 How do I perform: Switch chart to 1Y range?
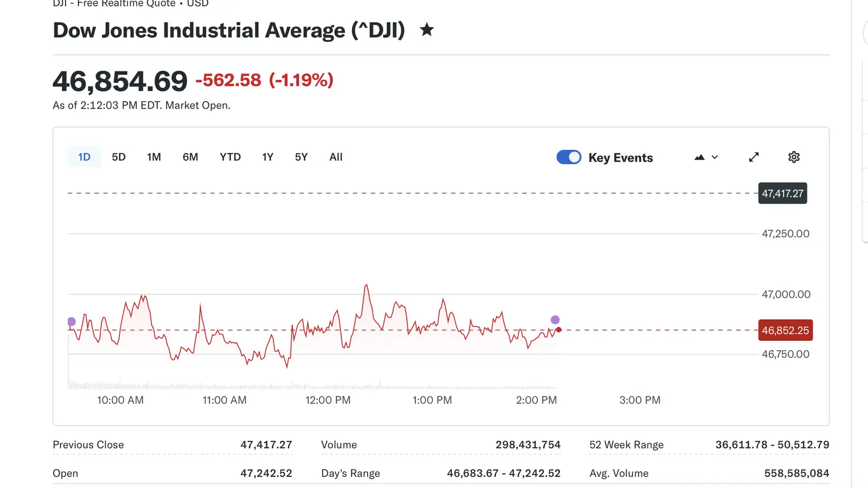pos(267,157)
